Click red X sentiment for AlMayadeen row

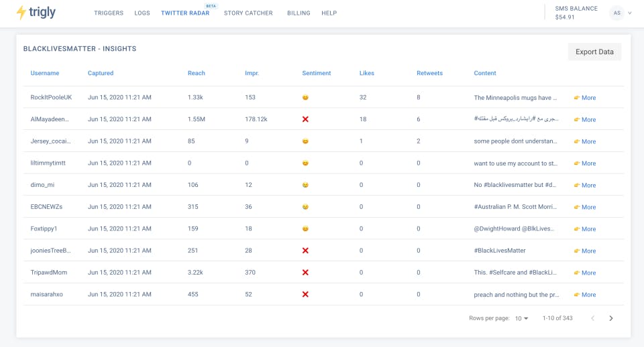tap(305, 119)
